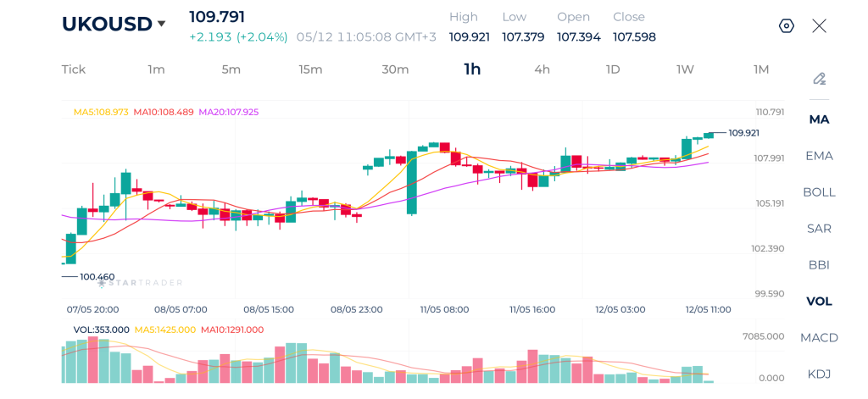The image size is (868, 399).
Task: Click the MA5 legend label
Action: (101, 112)
